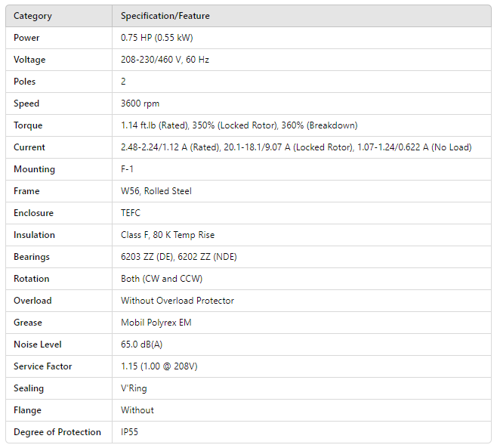
Task: Click the TEFC enclosure value
Action: click(x=131, y=213)
